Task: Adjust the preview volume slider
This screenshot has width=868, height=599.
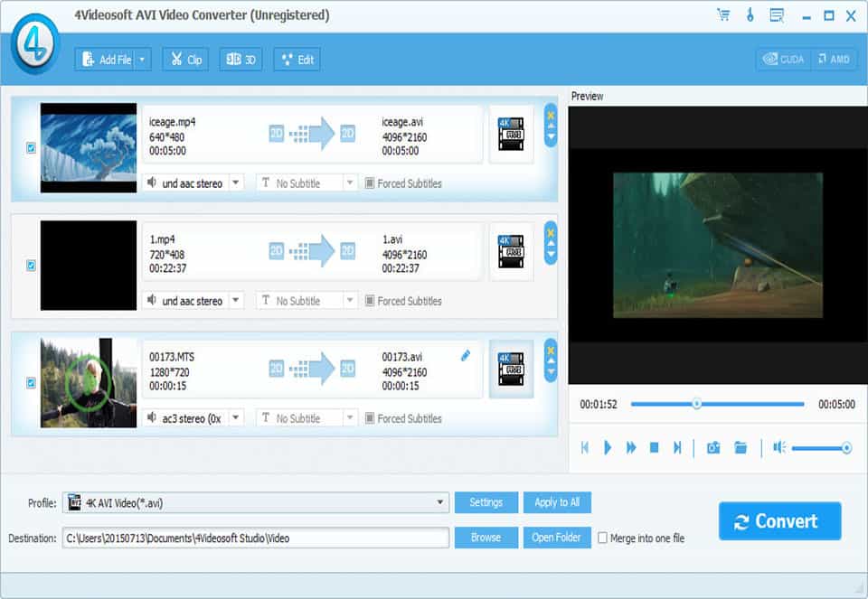Action: (x=822, y=448)
